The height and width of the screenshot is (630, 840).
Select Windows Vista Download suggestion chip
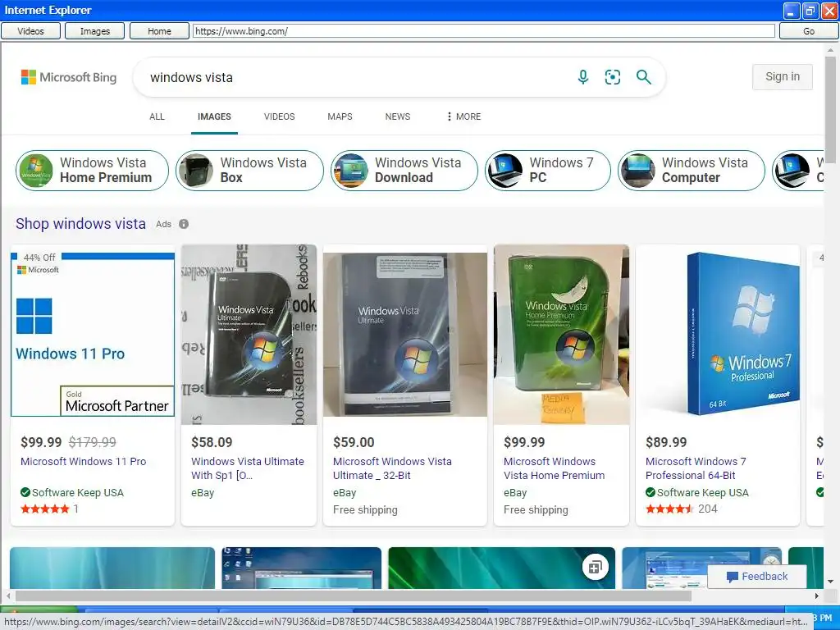(x=404, y=171)
